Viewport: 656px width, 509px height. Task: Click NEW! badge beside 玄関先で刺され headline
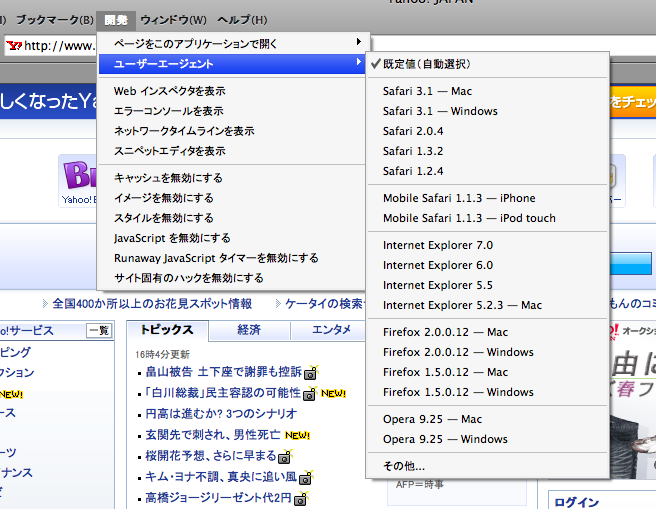(297, 435)
